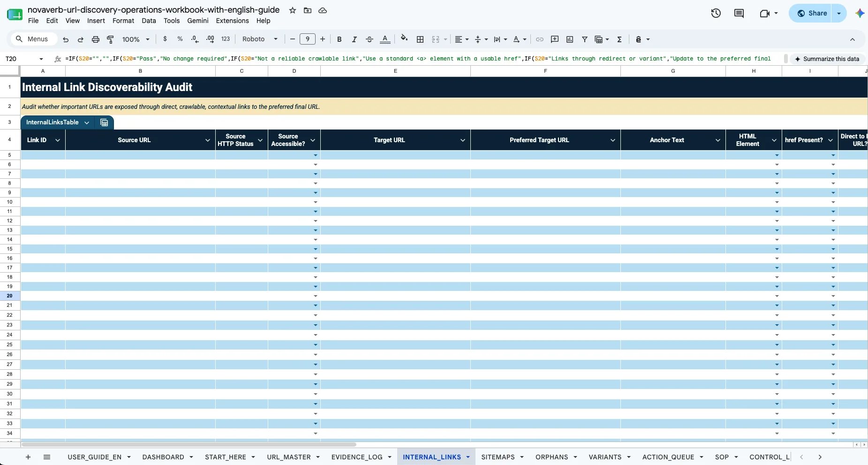This screenshot has width=868, height=465.
Task: Create a filter
Action: (x=585, y=39)
